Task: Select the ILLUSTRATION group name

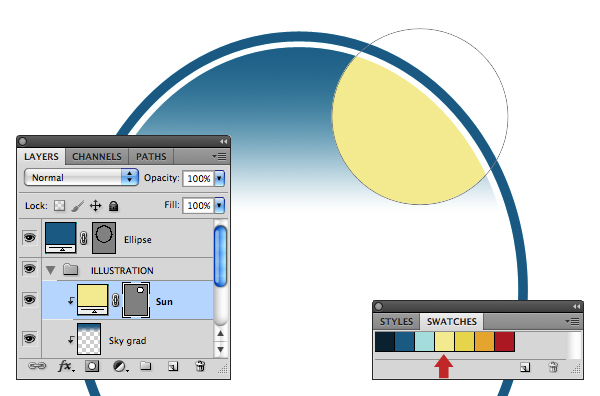Action: (x=122, y=271)
